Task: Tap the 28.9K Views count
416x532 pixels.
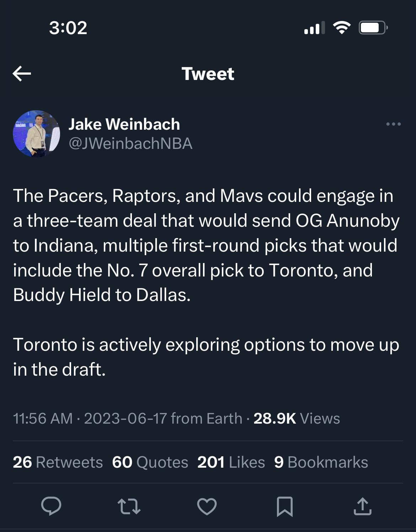Action: [297, 418]
